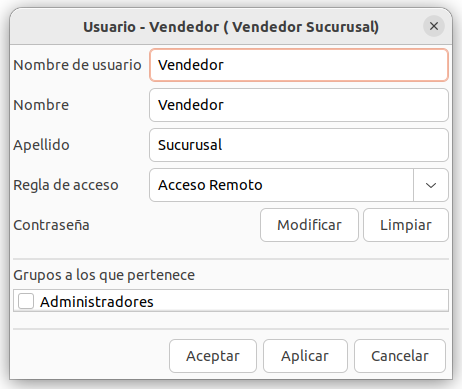
Task: Clear the password using the Limpiar button
Action: pyautogui.click(x=406, y=225)
